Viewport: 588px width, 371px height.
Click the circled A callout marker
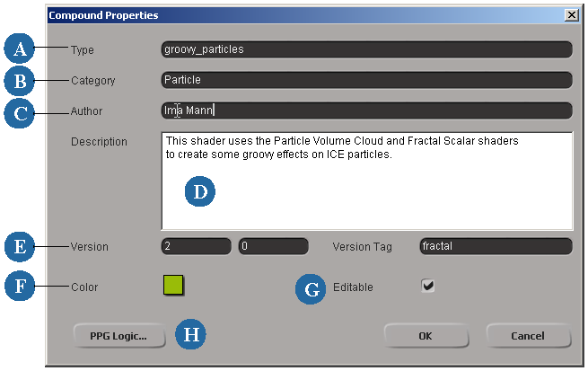(x=19, y=48)
